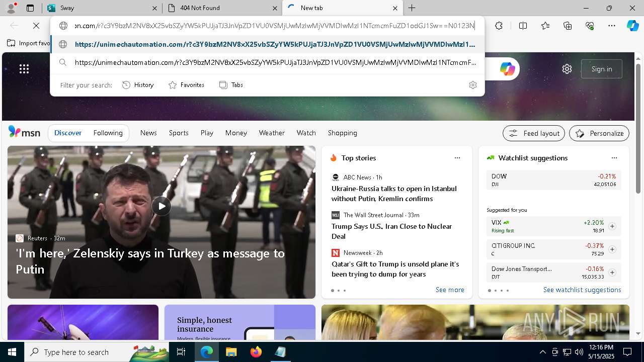Open Personalize feed button
The height and width of the screenshot is (362, 644).
pyautogui.click(x=599, y=133)
